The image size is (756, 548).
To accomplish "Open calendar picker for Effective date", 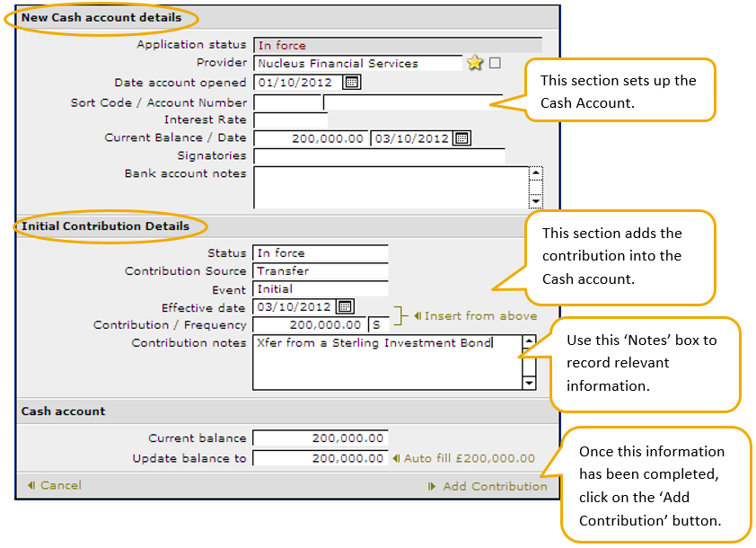I will (x=345, y=307).
